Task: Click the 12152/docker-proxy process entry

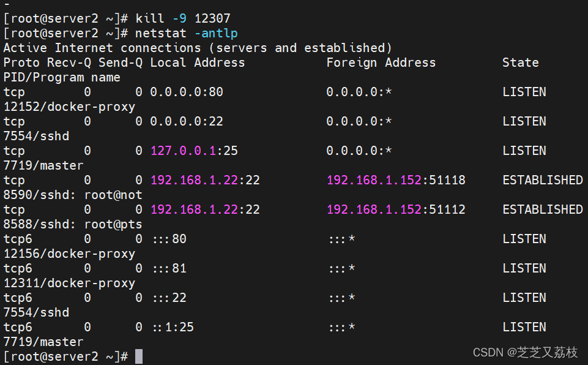Action: coord(69,107)
